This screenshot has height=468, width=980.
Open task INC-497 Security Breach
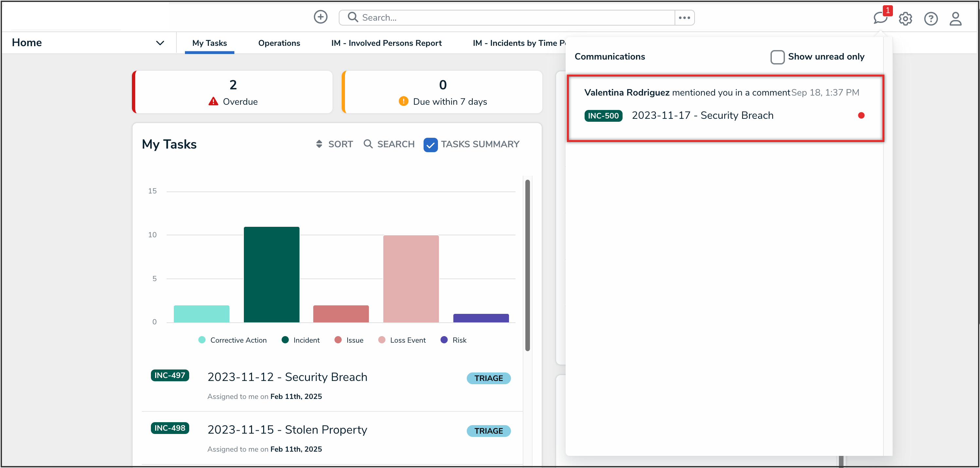tap(287, 377)
